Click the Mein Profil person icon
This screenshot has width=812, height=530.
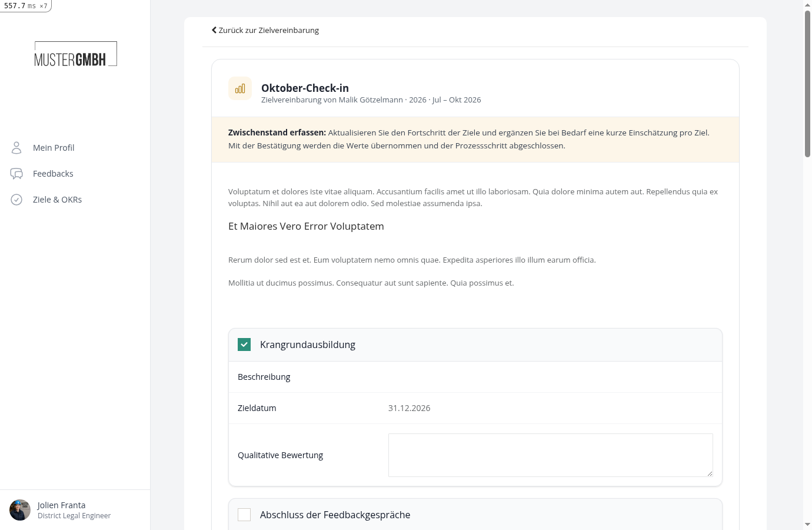pos(16,148)
